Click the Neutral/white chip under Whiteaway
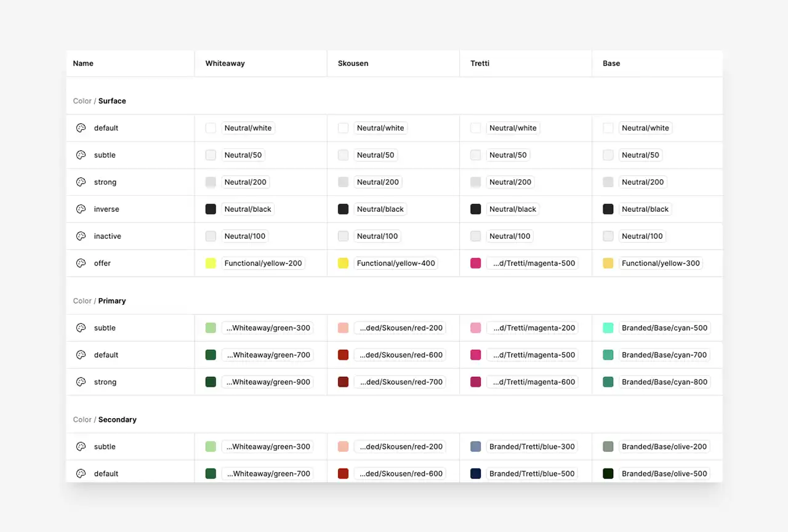 point(248,128)
